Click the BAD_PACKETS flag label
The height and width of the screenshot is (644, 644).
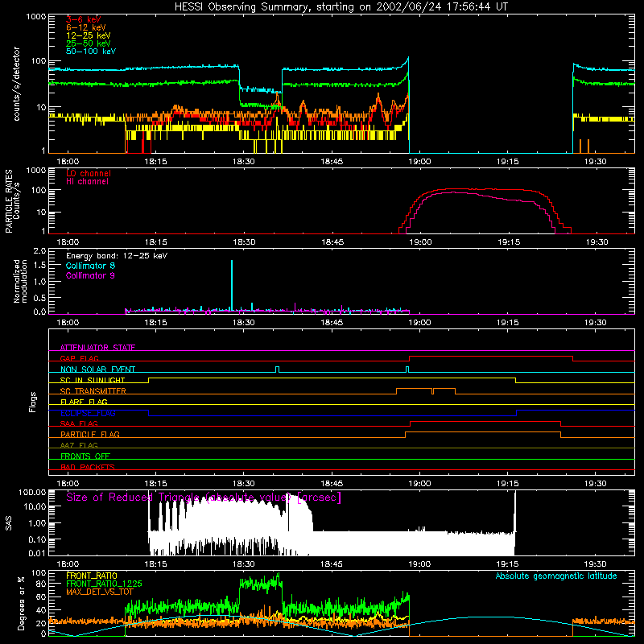point(88,467)
